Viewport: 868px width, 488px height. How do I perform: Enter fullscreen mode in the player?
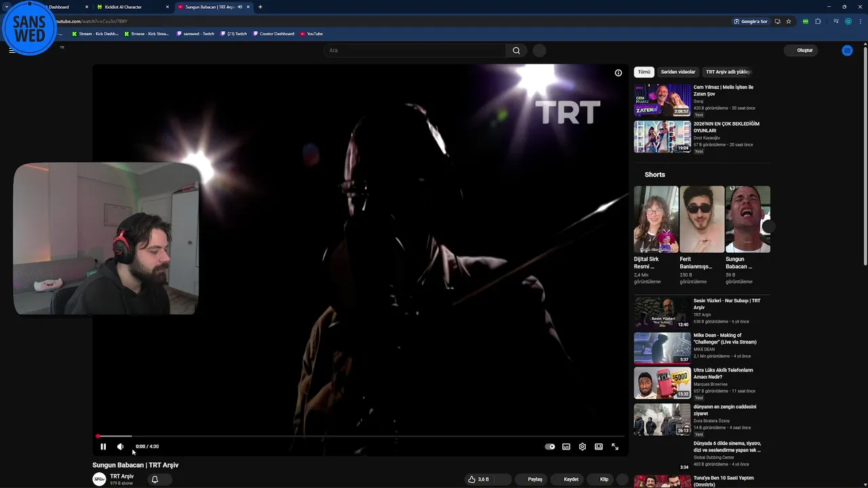(x=615, y=447)
